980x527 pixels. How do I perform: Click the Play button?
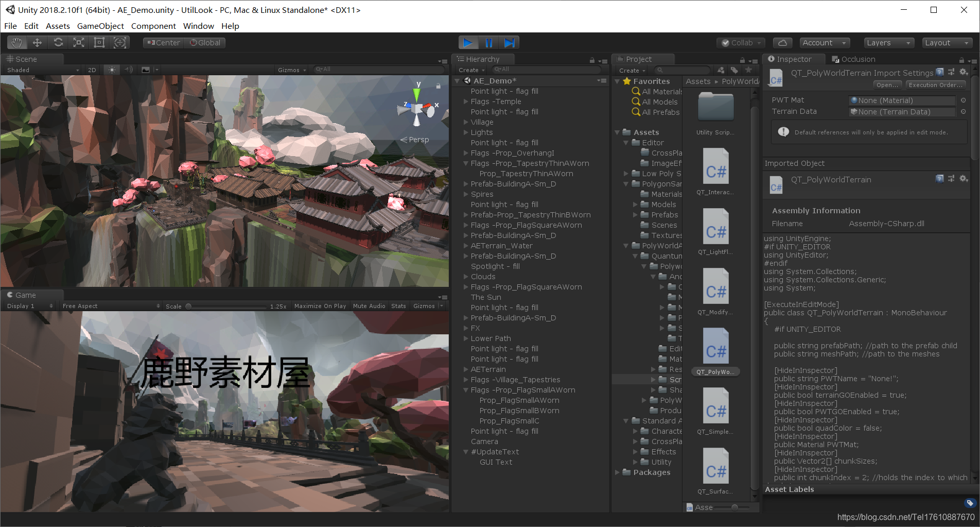(x=468, y=43)
